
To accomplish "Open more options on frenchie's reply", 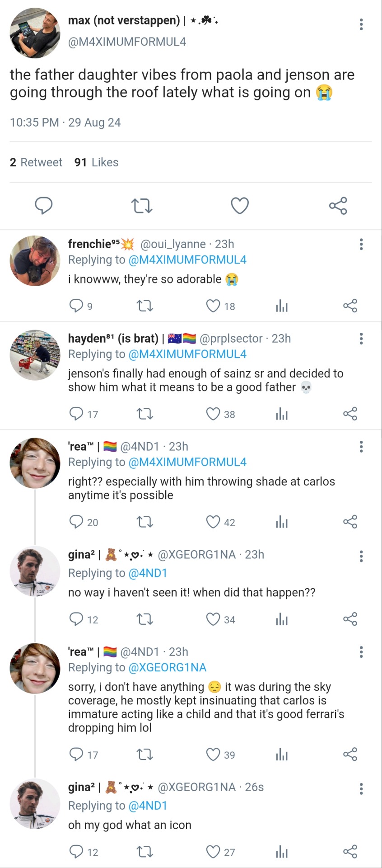I will (361, 245).
